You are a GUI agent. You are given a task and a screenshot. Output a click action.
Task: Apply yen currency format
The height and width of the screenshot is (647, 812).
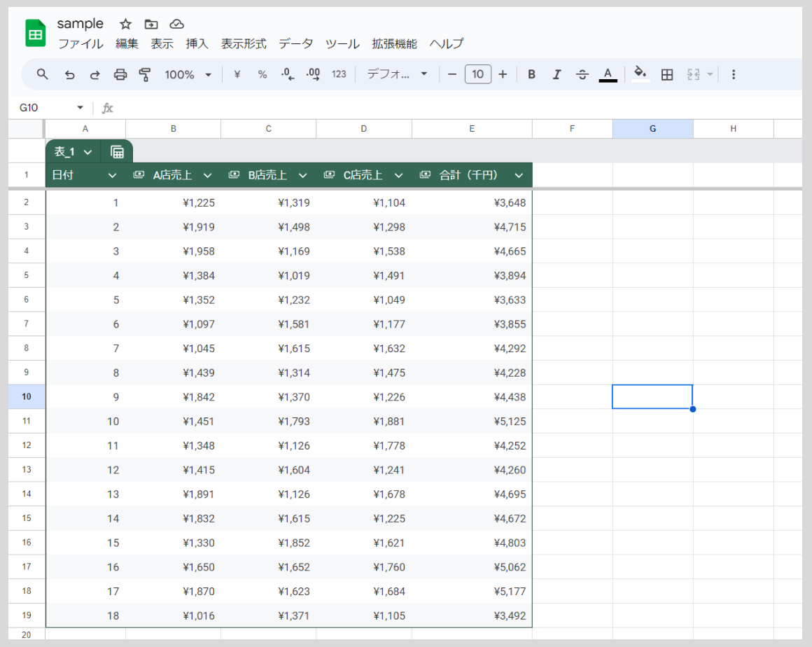[237, 75]
